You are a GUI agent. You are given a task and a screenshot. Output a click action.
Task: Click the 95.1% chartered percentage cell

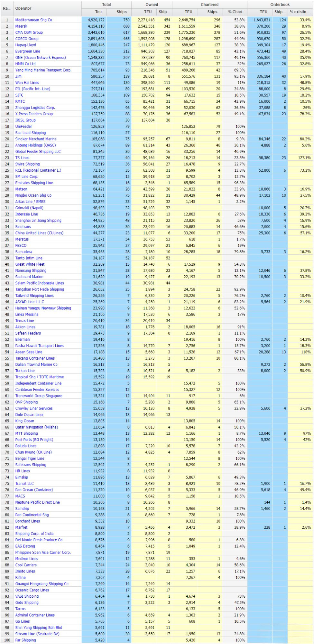coord(235,77)
